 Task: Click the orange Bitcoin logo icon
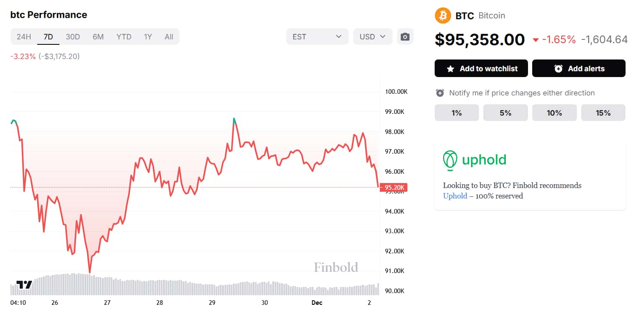pyautogui.click(x=443, y=15)
